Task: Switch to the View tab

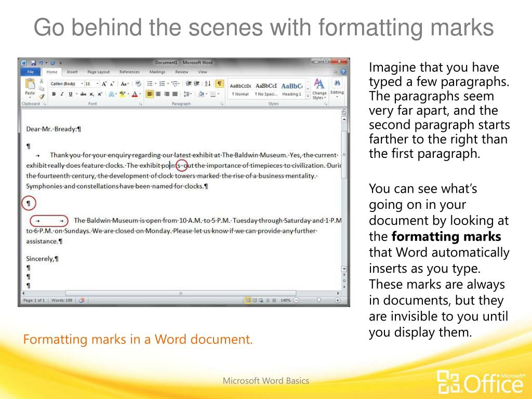Action: point(203,72)
